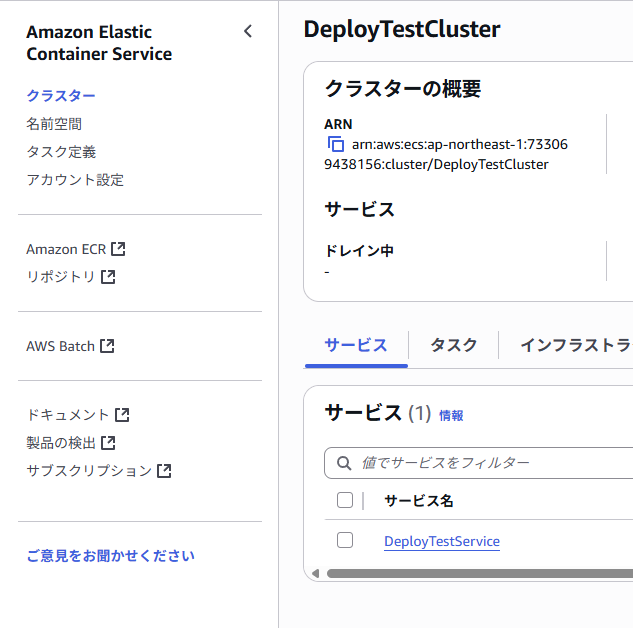This screenshot has height=628, width=633.
Task: Open 名前空間 in sidebar
Action: pyautogui.click(x=54, y=124)
